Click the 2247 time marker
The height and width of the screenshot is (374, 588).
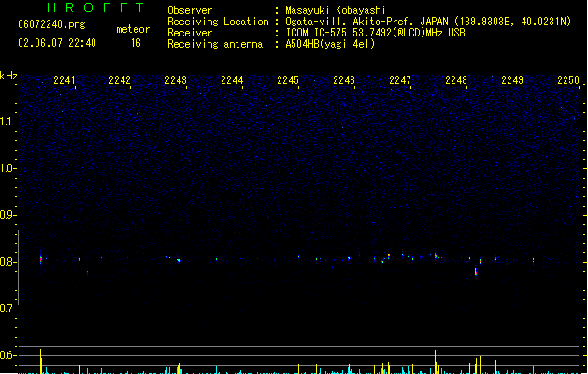tap(400, 80)
